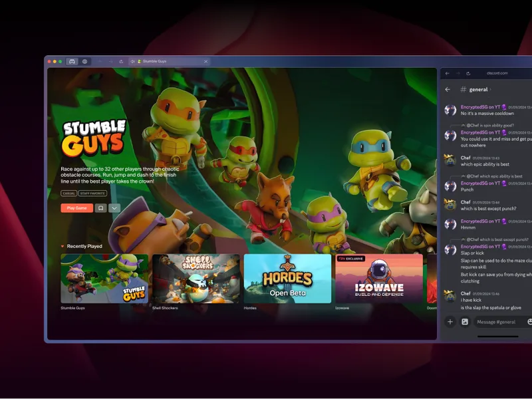Open the Shell Shockers thumbnail

coord(196,279)
